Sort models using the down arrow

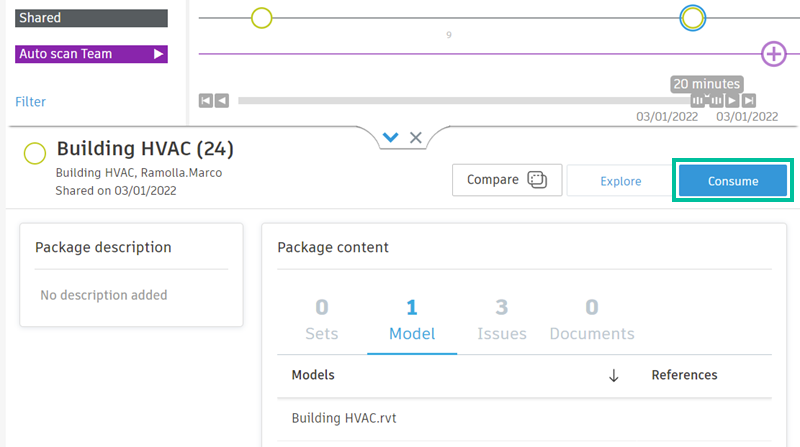coord(614,375)
